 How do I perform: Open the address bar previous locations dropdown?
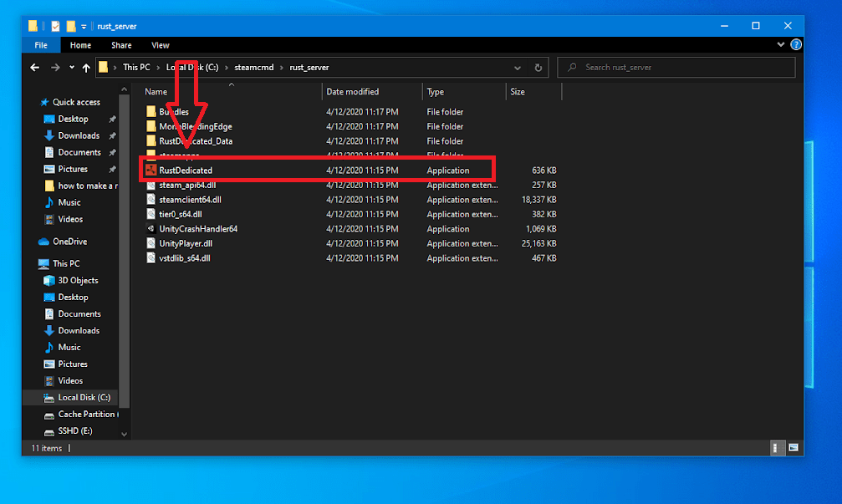(x=517, y=67)
